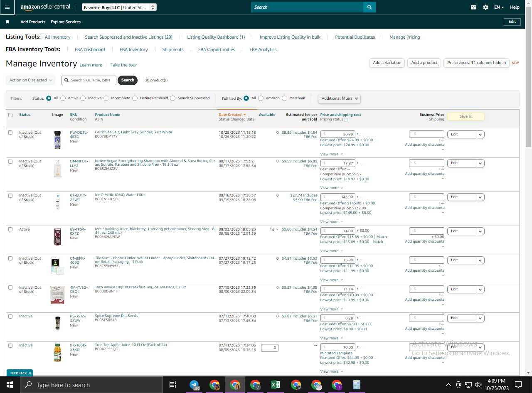Screen dimensions: 532x393
Task: Open the Additional filters dropdown
Action: pos(339,98)
